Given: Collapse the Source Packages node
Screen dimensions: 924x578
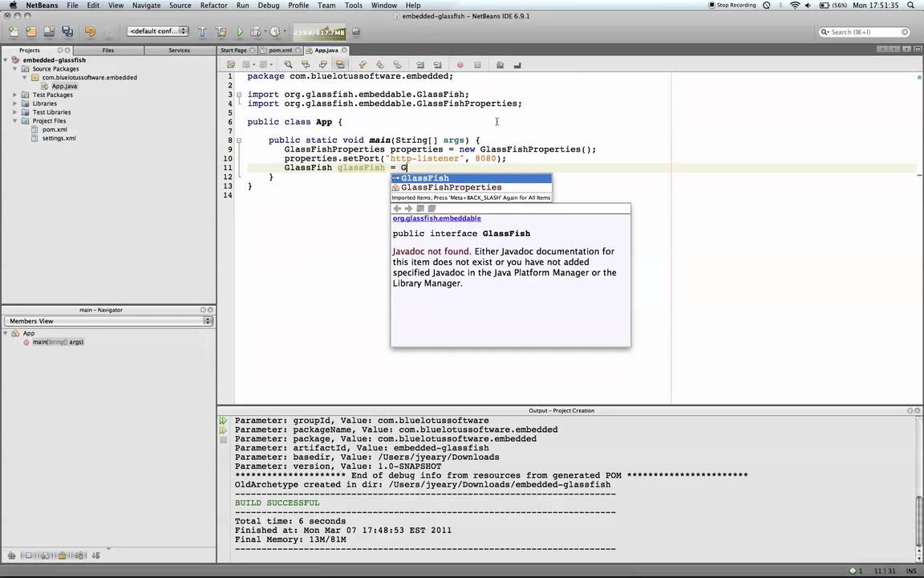Looking at the screenshot, I should tap(15, 69).
